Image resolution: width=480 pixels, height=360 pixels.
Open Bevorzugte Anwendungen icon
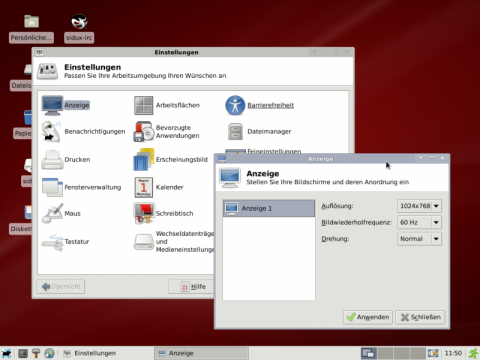click(144, 131)
